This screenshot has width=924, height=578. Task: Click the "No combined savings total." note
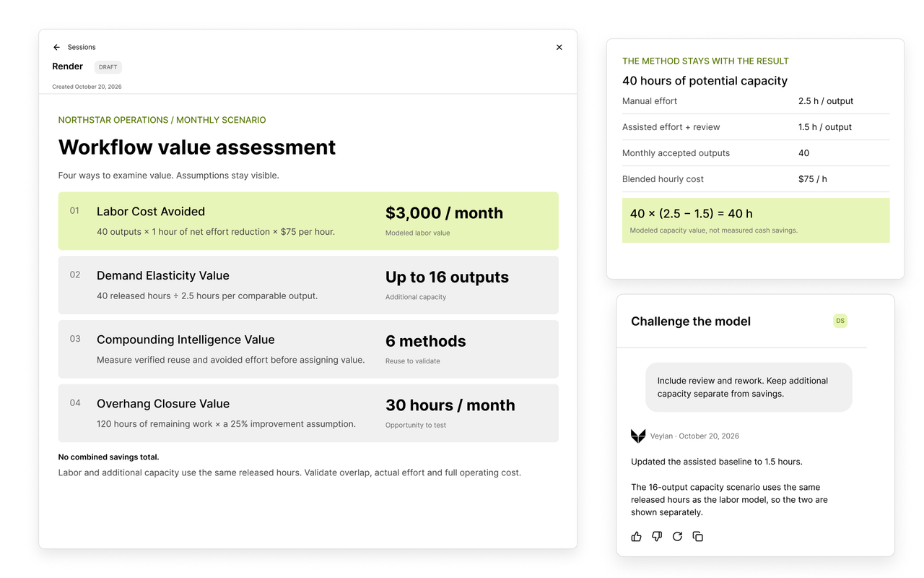point(109,457)
